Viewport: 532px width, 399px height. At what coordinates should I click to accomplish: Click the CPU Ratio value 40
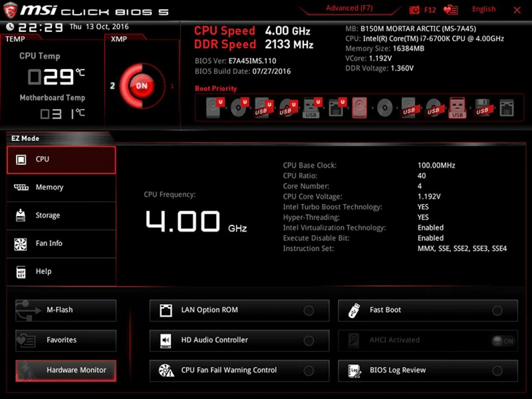[x=421, y=176]
